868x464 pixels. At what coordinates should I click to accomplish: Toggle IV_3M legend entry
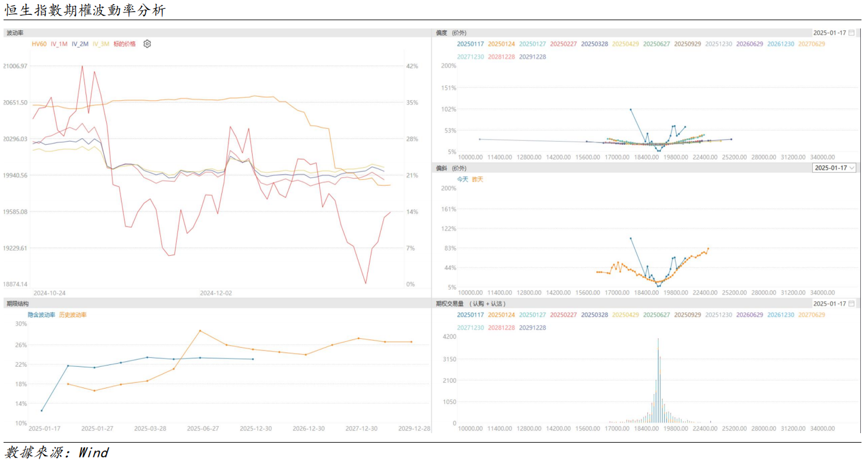click(100, 44)
